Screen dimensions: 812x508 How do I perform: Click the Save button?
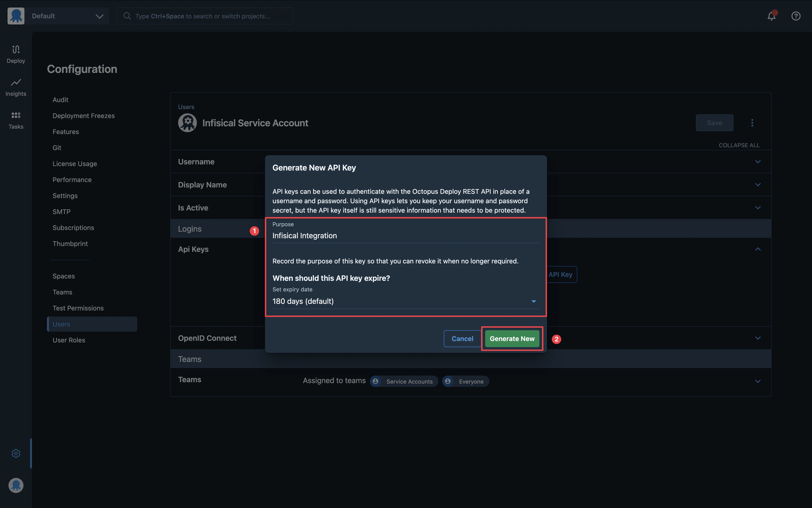(714, 123)
